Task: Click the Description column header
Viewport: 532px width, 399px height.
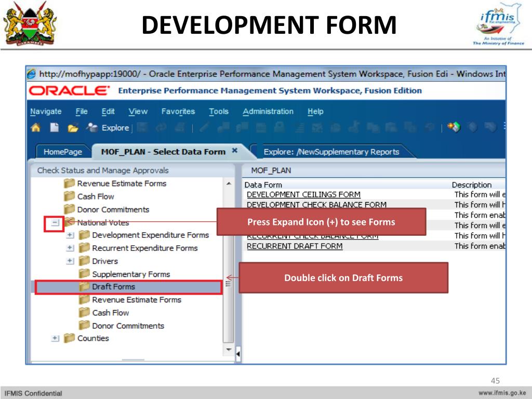Action: (472, 185)
